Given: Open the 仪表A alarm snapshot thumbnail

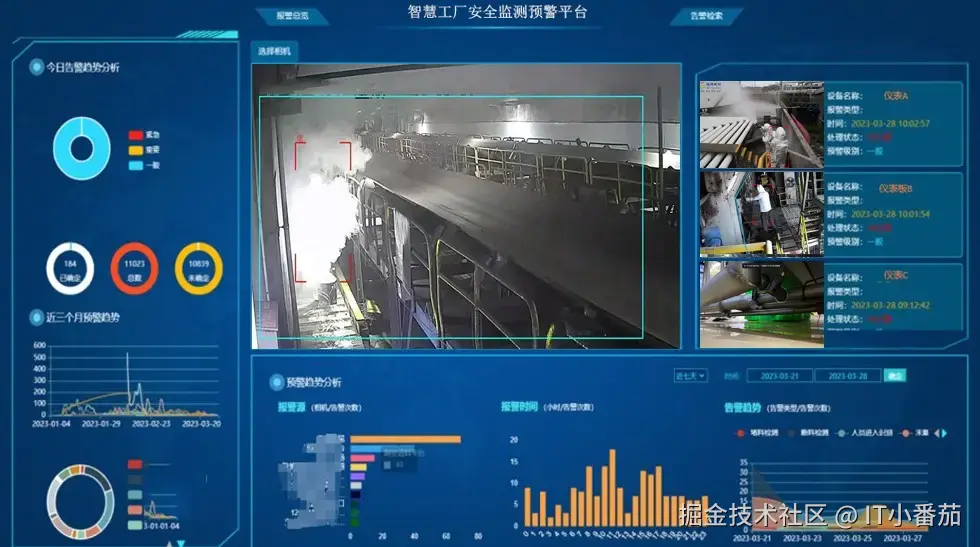Looking at the screenshot, I should (x=761, y=124).
